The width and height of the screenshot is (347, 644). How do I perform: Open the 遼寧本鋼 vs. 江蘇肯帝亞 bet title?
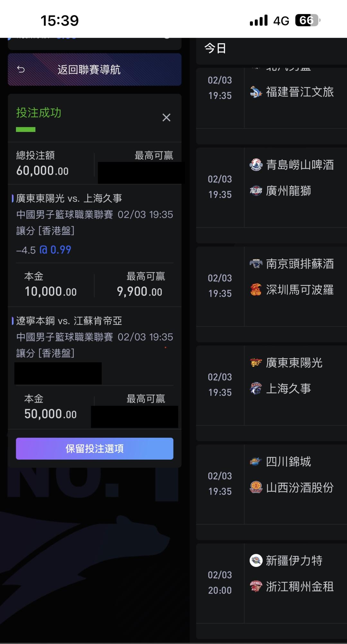point(69,321)
